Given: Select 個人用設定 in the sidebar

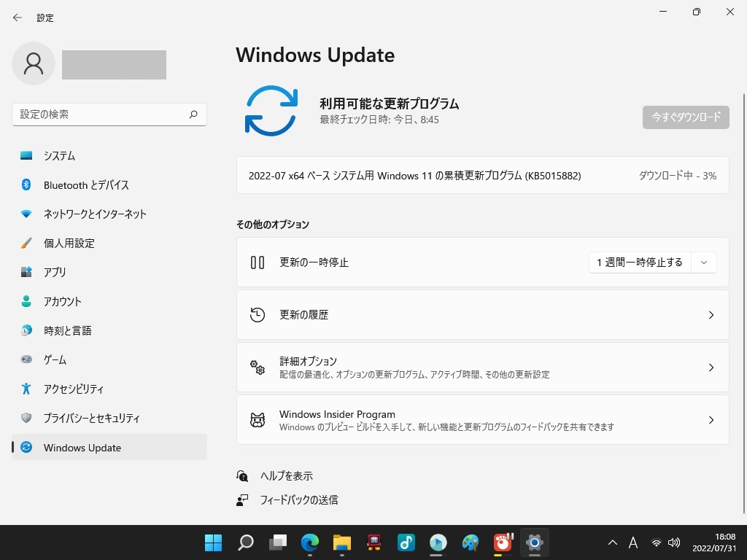Looking at the screenshot, I should [109, 243].
